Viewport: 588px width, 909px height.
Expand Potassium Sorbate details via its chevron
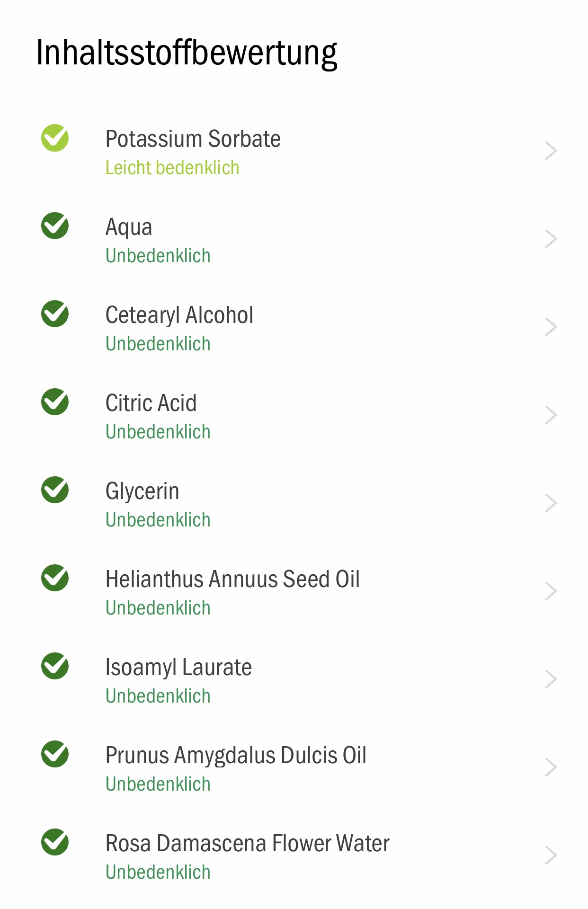pyautogui.click(x=551, y=151)
